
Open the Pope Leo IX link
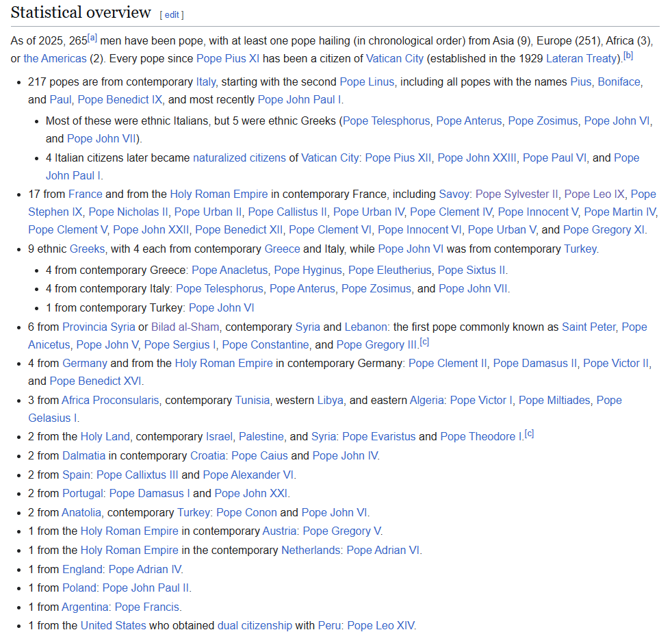pos(595,194)
